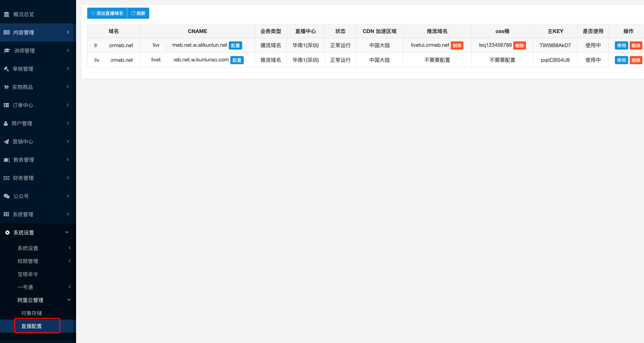The width and height of the screenshot is (644, 343).
Task: Click 配置 next to alikunlun.net CNAME
Action: [x=235, y=45]
